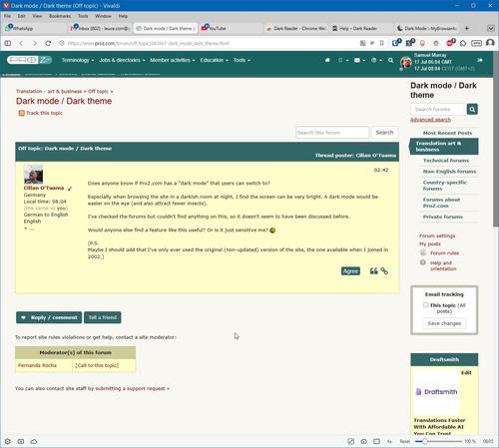Screen dimensions: 499x448
Task: Go back with the browser back arrow
Action: point(21,43)
